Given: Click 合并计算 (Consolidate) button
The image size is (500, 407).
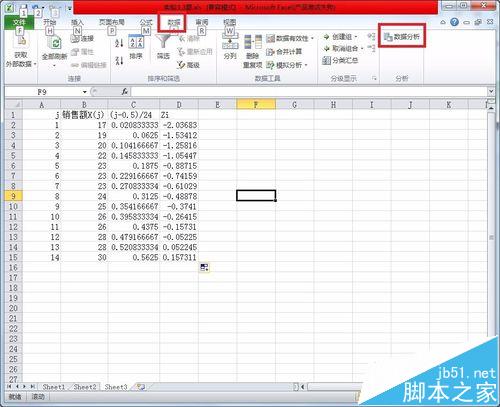Looking at the screenshot, I should (284, 52).
